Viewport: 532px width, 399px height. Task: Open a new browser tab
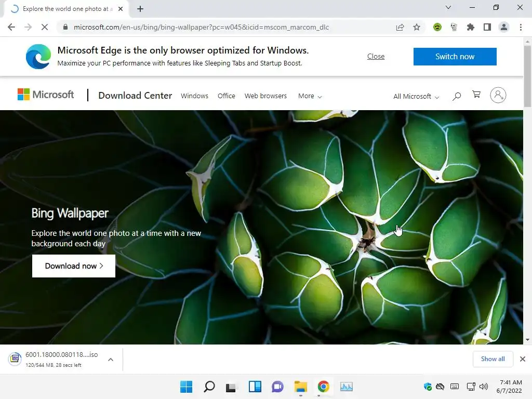pyautogui.click(x=140, y=9)
